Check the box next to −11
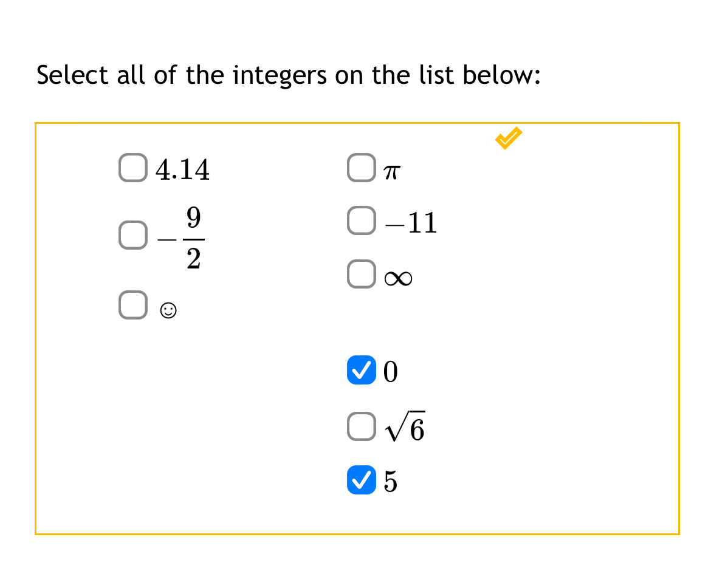Screen dimensions: 711x588 (x=361, y=221)
